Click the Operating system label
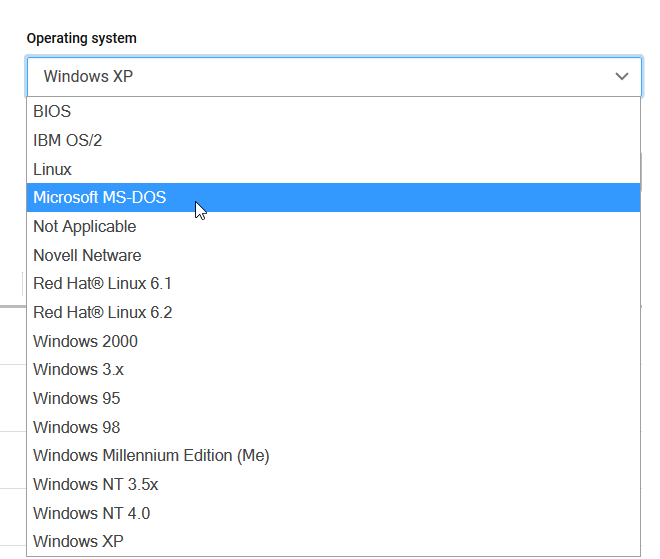The image size is (660, 559). point(82,38)
